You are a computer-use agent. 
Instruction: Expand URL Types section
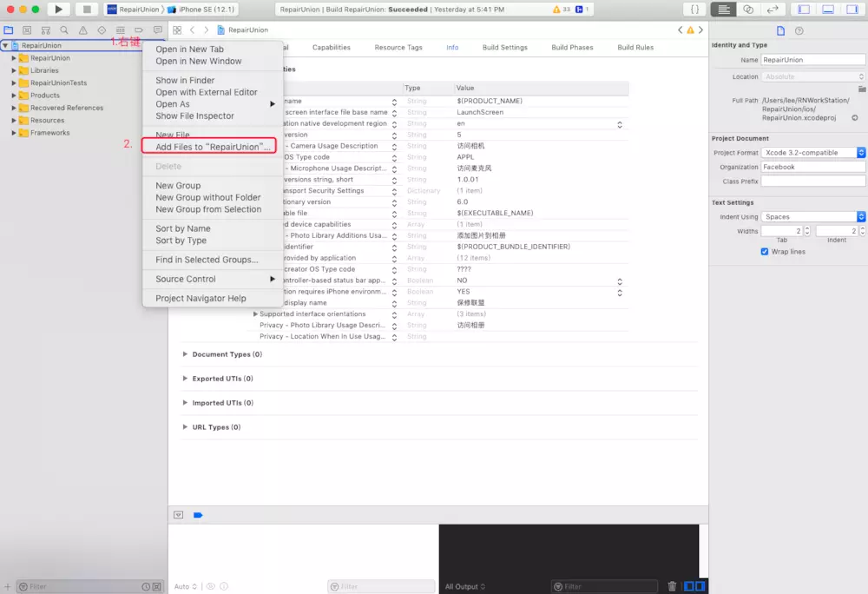point(185,426)
